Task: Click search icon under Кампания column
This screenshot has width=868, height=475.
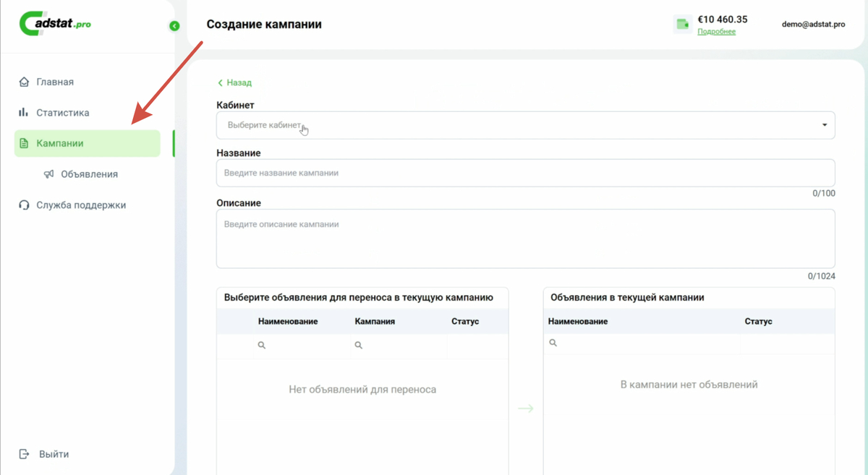Action: (359, 346)
